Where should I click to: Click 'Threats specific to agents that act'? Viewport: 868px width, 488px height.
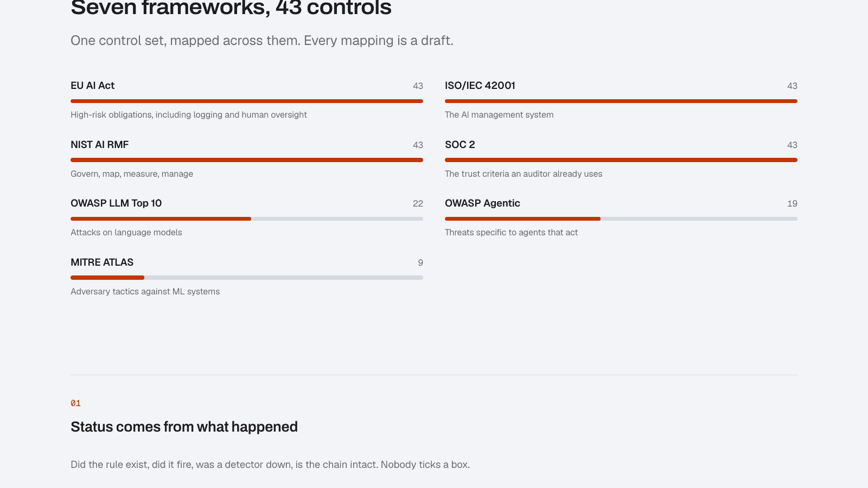coord(511,233)
